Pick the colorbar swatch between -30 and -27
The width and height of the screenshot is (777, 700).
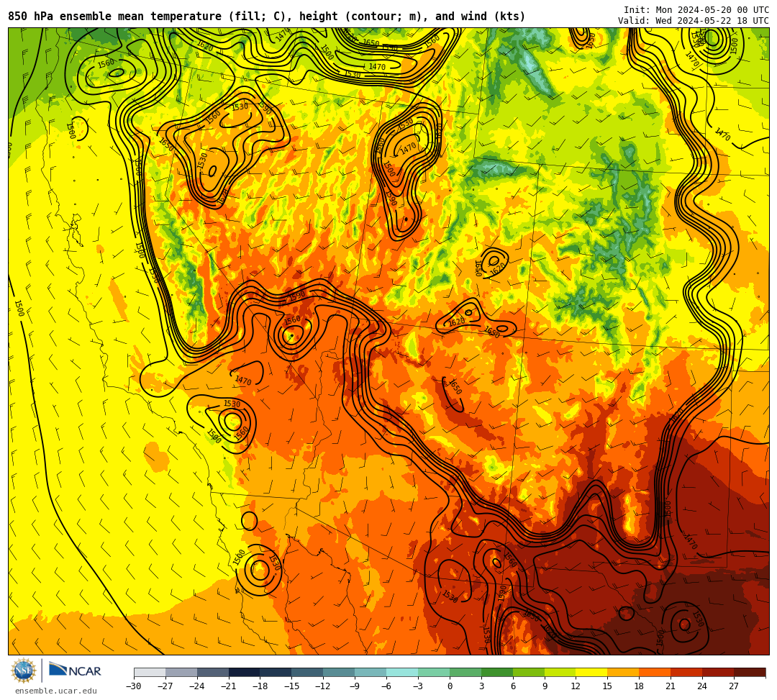coord(150,672)
